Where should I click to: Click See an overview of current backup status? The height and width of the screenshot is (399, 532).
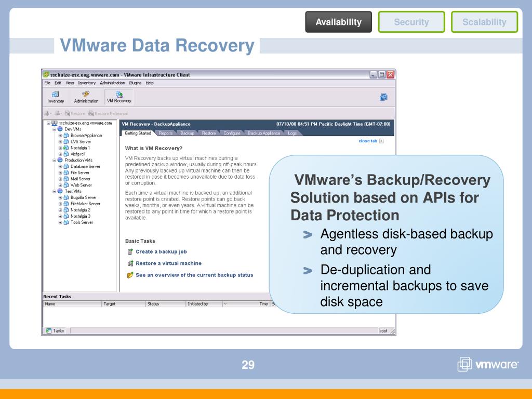click(x=194, y=275)
